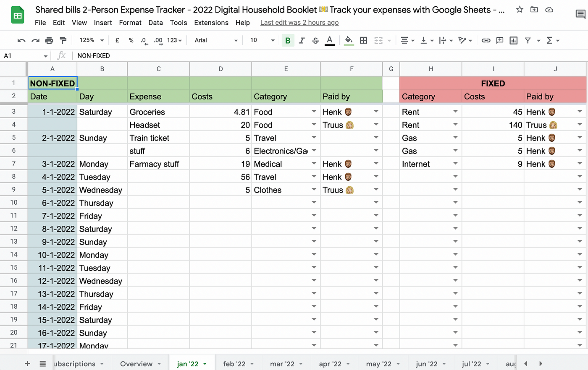Open the fill color picker
This screenshot has width=588, height=370.
click(x=349, y=40)
